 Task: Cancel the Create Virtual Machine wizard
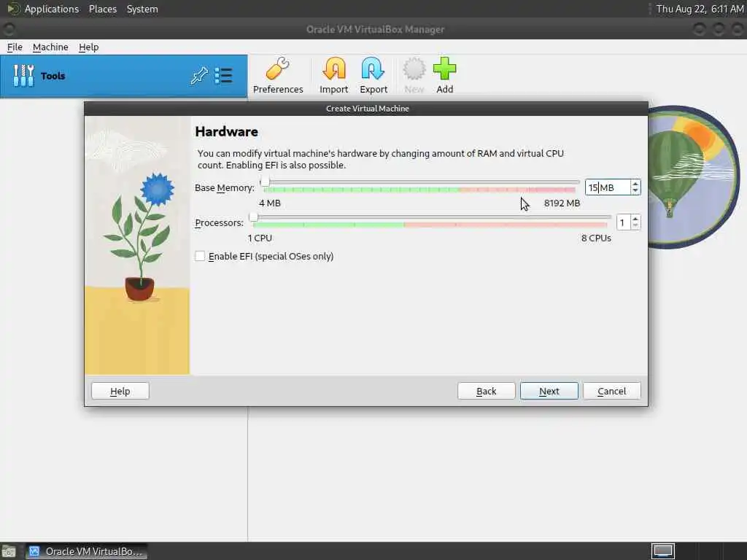pyautogui.click(x=612, y=391)
